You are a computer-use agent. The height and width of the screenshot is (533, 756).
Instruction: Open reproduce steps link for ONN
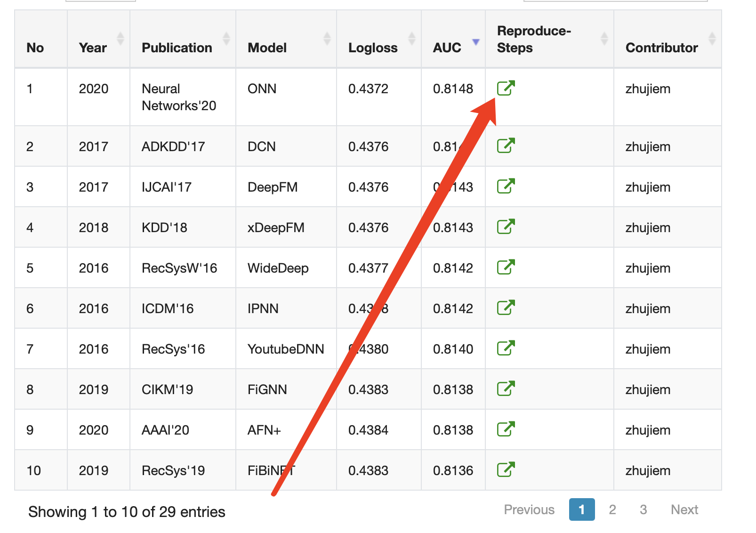point(506,88)
